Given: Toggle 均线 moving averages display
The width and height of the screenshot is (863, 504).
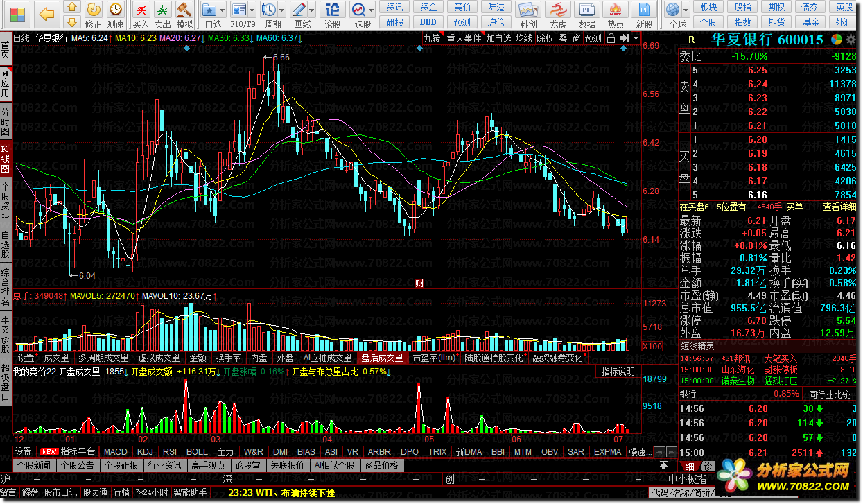Looking at the screenshot, I should 523,38.
